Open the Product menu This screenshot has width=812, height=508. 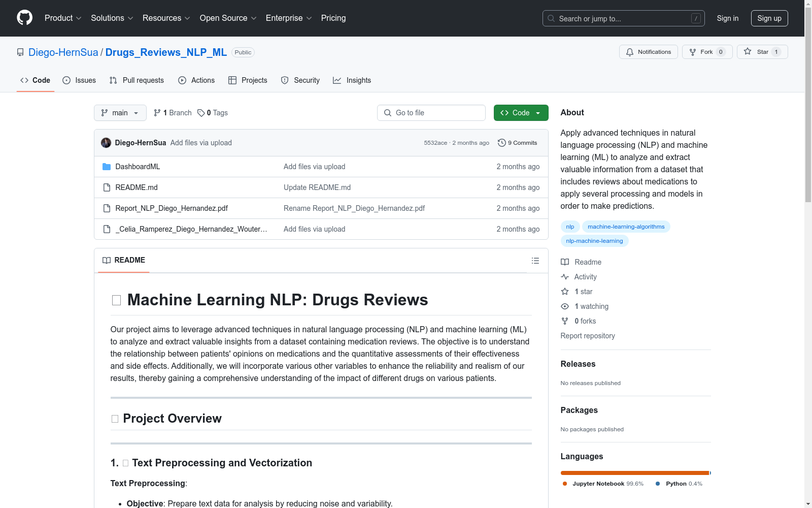63,18
